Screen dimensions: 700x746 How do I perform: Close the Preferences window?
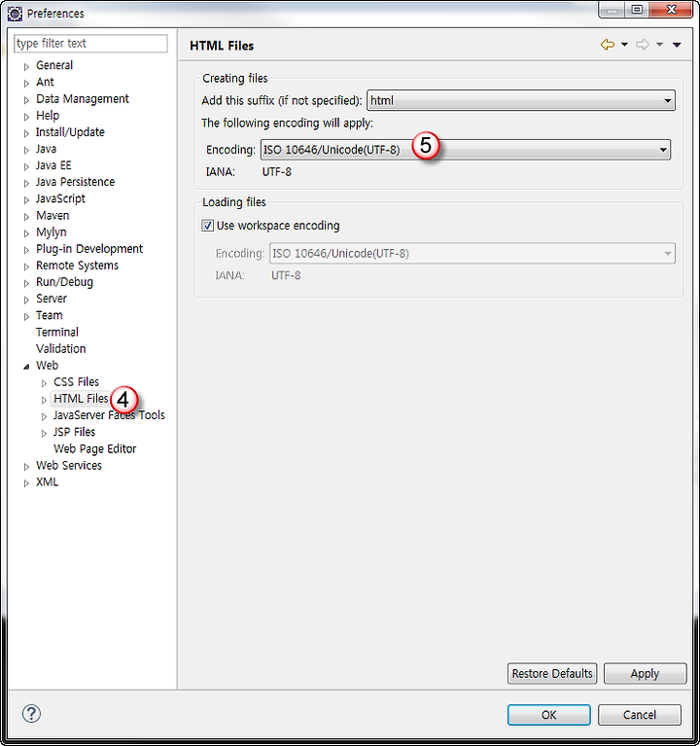point(671,10)
